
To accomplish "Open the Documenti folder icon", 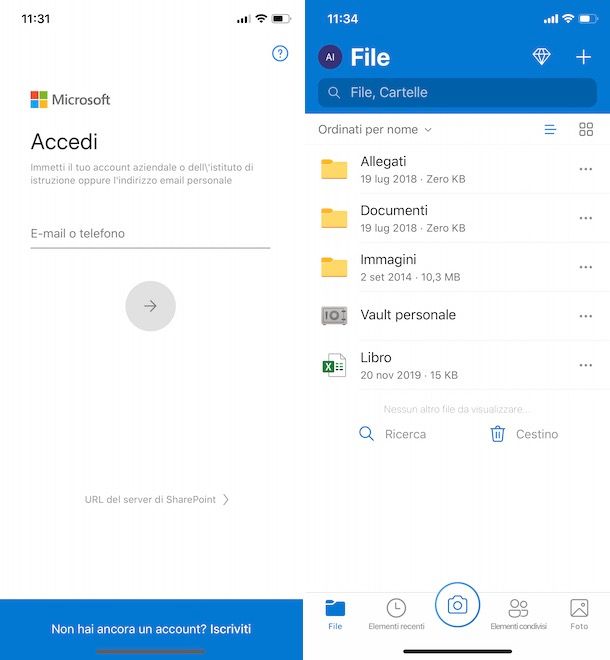I will click(334, 218).
